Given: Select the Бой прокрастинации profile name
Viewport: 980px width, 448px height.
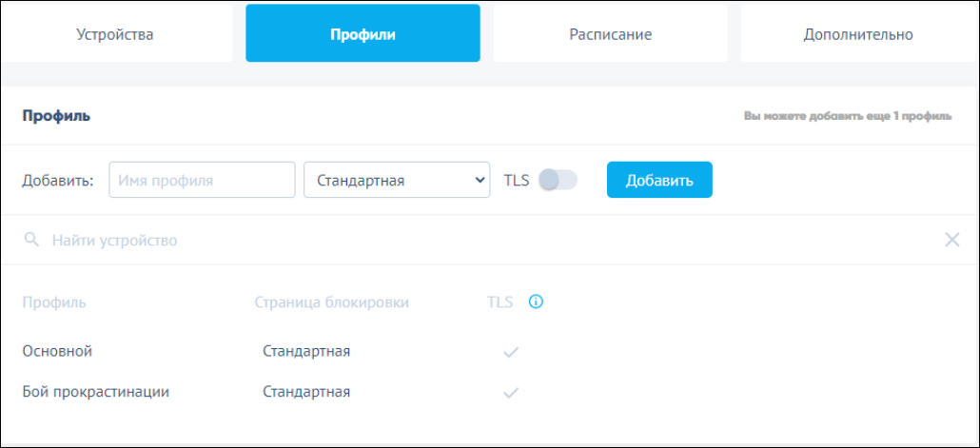Looking at the screenshot, I should click(95, 391).
